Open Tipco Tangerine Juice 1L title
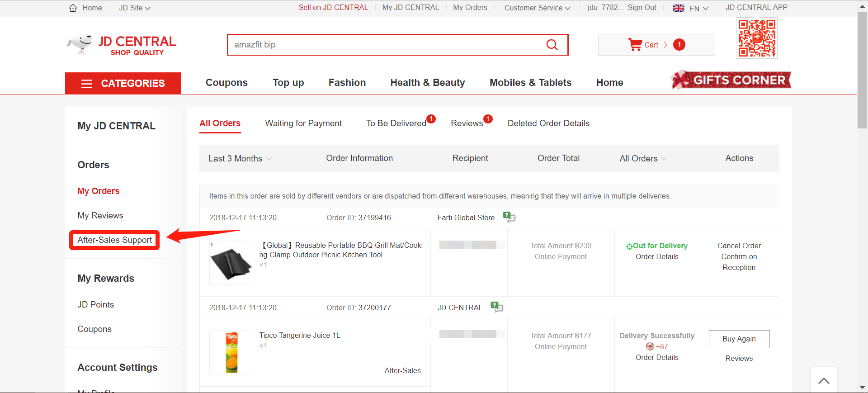The height and width of the screenshot is (393, 868). [x=300, y=335]
